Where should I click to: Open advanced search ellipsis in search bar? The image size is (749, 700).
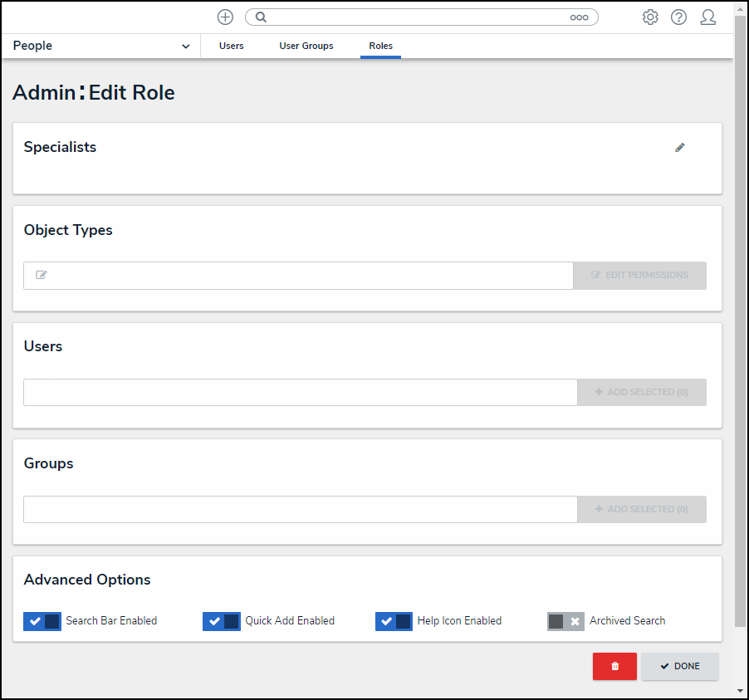[x=579, y=17]
